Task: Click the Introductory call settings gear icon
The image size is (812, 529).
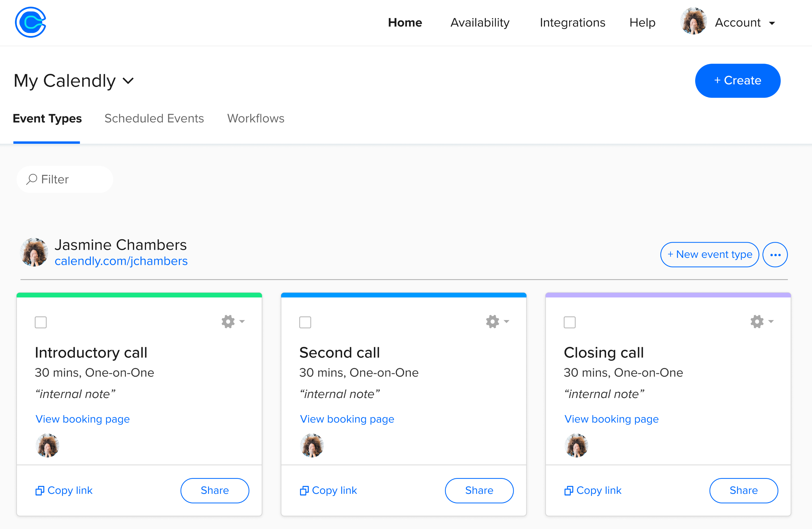Action: pos(230,321)
